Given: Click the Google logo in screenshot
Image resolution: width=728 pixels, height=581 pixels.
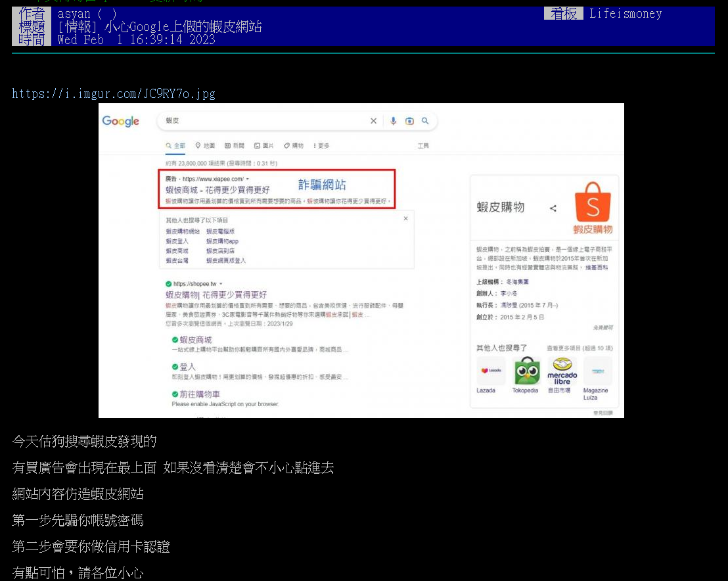Looking at the screenshot, I should click(x=121, y=121).
